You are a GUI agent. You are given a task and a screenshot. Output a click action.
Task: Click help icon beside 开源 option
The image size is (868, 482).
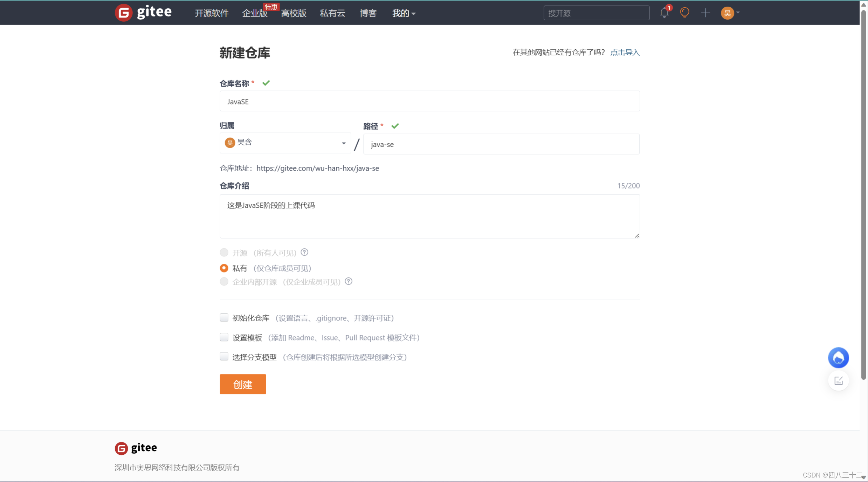pos(304,252)
